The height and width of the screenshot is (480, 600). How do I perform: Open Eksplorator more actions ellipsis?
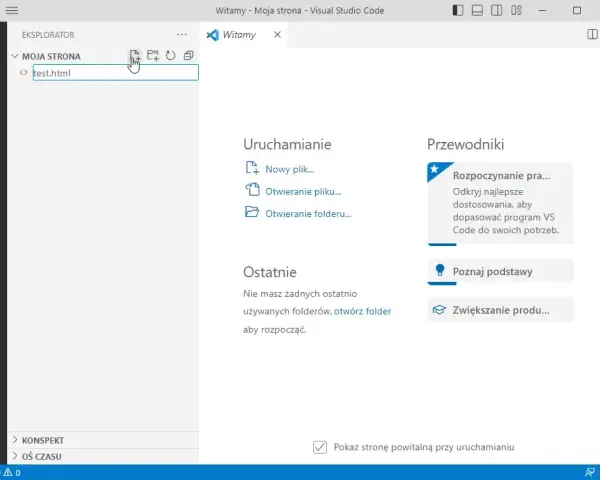(x=181, y=34)
